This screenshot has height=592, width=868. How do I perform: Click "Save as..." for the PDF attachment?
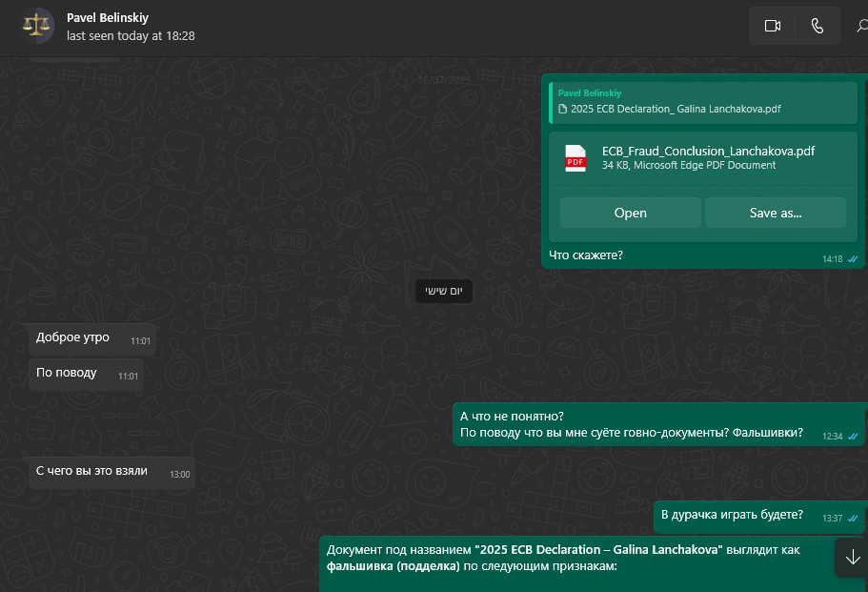pyautogui.click(x=776, y=213)
